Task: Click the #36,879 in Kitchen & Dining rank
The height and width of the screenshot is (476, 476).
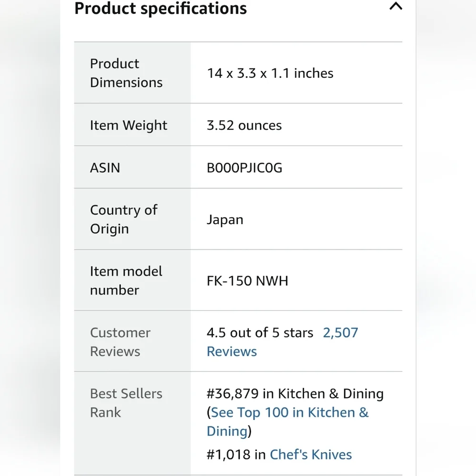Action: point(295,394)
